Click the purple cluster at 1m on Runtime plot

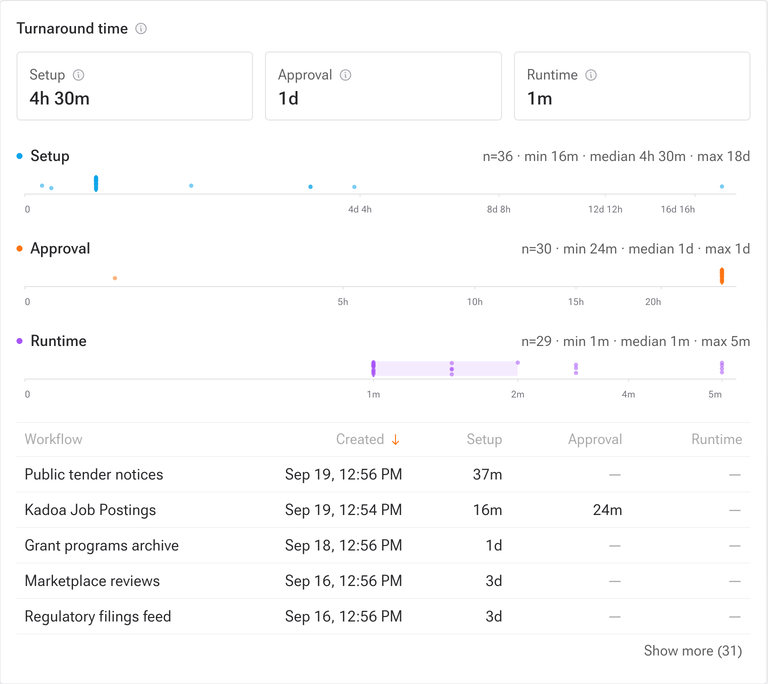click(373, 368)
